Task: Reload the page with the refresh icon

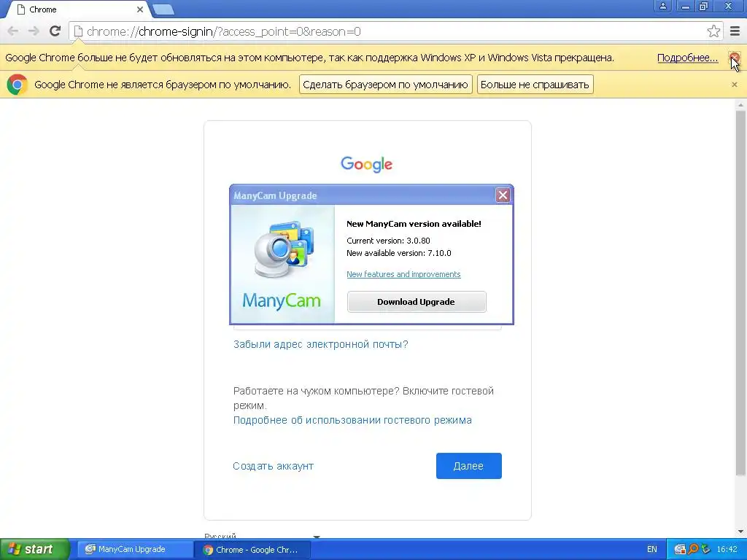Action: [x=55, y=31]
